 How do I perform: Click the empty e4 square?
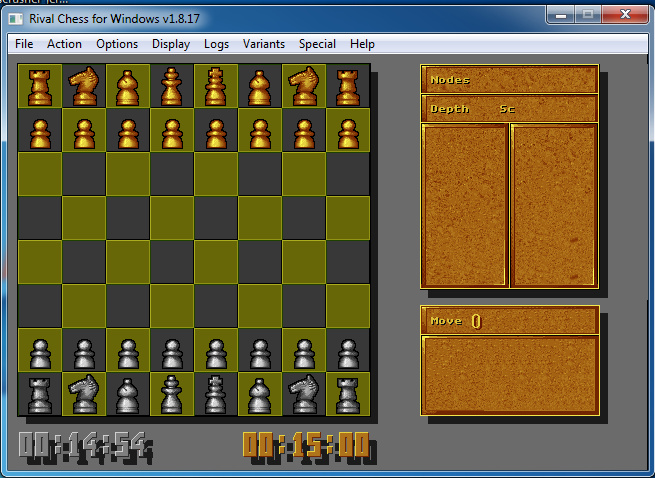216,262
